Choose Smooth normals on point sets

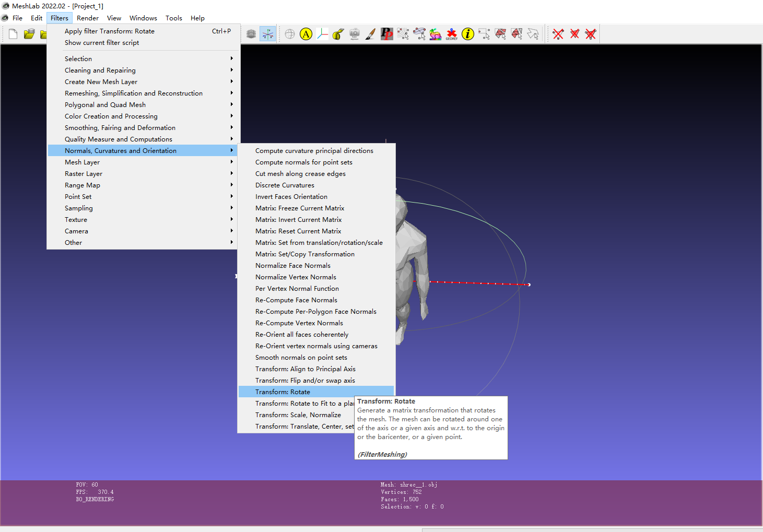pos(316,358)
